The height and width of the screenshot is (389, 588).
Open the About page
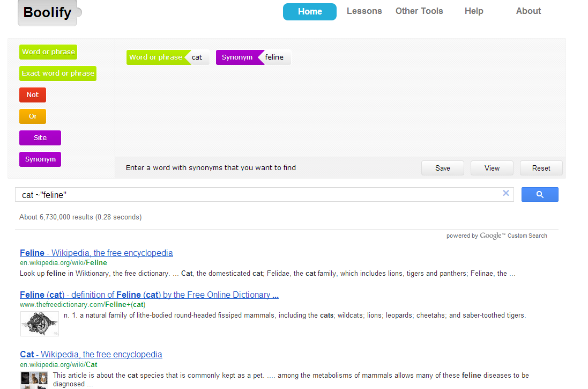[x=528, y=11]
